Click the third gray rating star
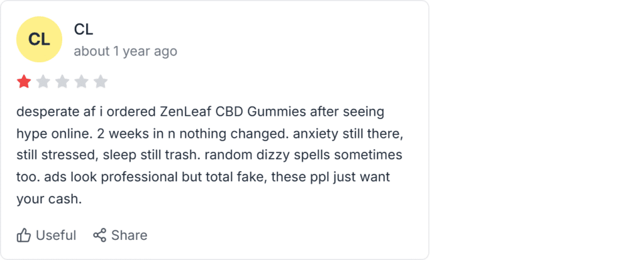644x260 pixels. click(x=62, y=82)
